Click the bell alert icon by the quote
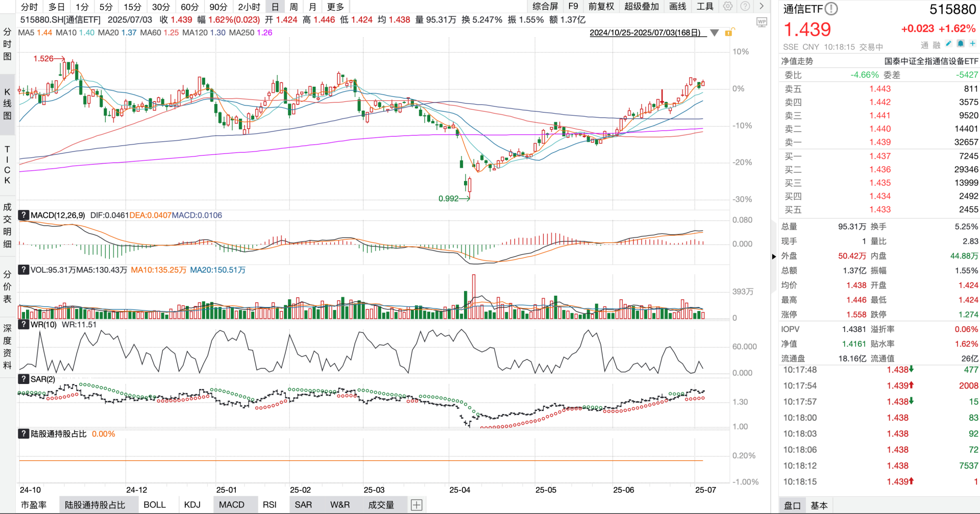Viewport: 980px width, 514px height. tap(960, 44)
